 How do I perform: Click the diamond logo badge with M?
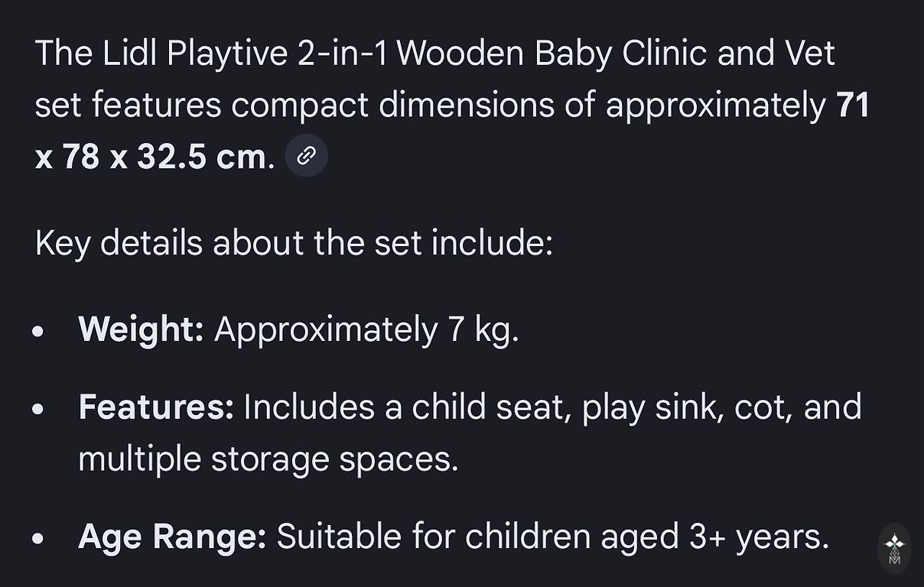click(894, 548)
